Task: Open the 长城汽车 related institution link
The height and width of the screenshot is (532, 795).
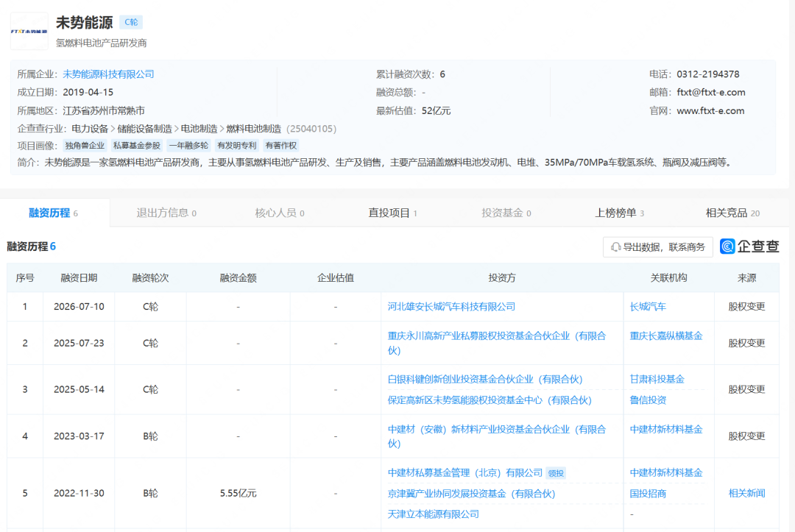Action: click(648, 307)
